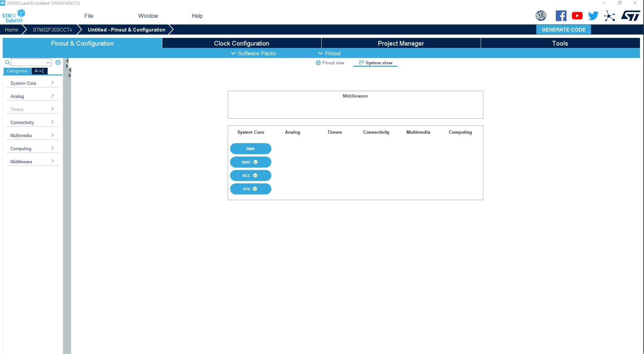Open the RCC configuration button
The width and height of the screenshot is (644, 354).
point(251,176)
